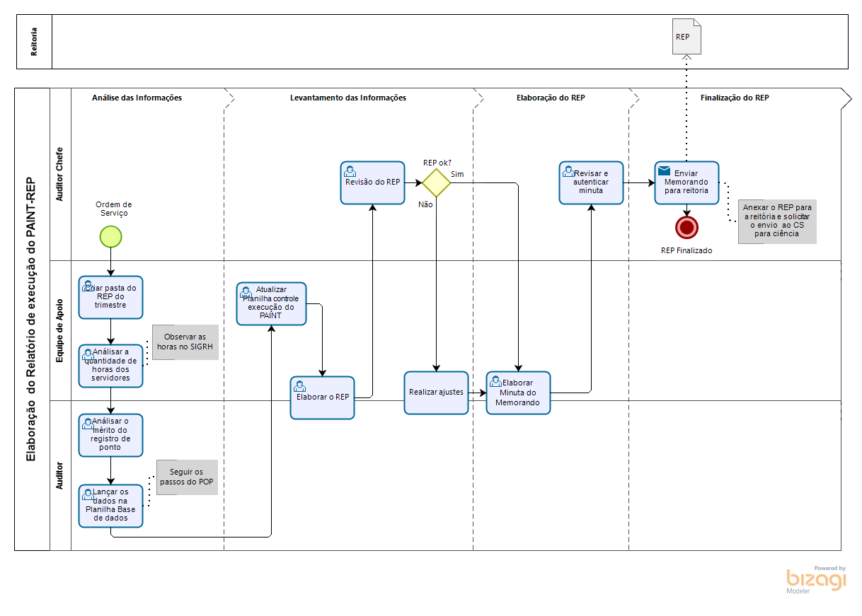Click the red REP Finalizado end event
Image resolution: width=862 pixels, height=616 pixels.
click(x=686, y=227)
